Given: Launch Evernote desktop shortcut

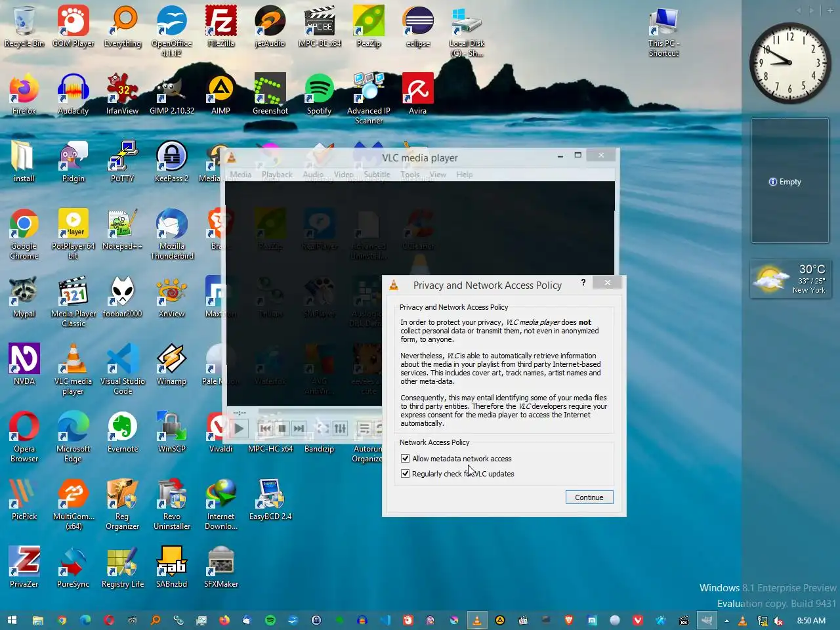Looking at the screenshot, I should click(x=123, y=432).
